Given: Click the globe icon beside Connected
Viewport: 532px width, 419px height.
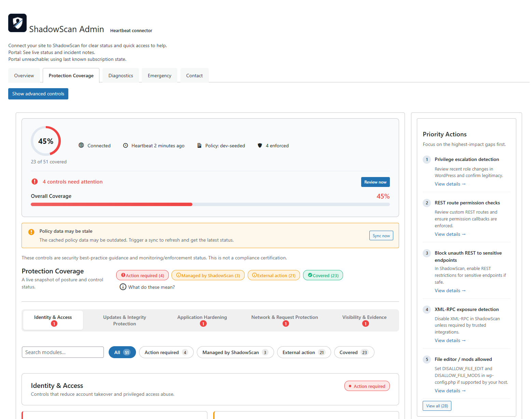Looking at the screenshot, I should 81,145.
